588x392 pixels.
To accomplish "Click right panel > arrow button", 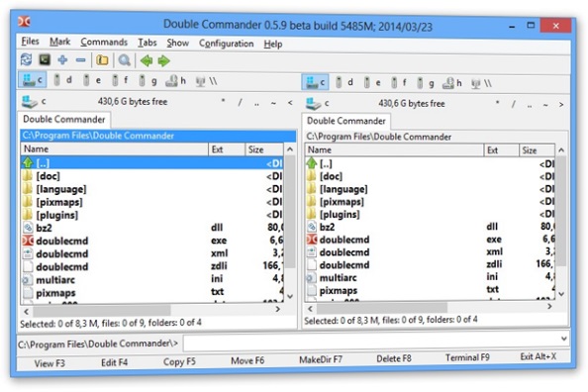I will point(561,104).
